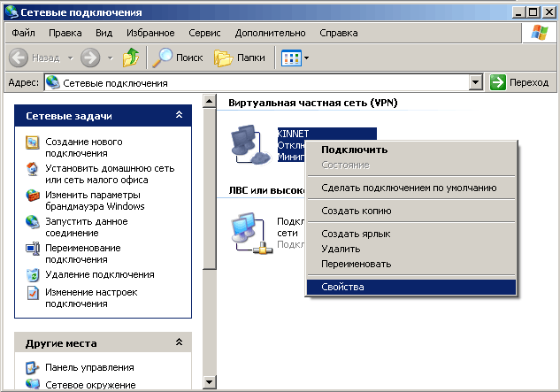The width and height of the screenshot is (560, 392).
Task: Choose Свойства in the context menu
Action: coord(343,287)
